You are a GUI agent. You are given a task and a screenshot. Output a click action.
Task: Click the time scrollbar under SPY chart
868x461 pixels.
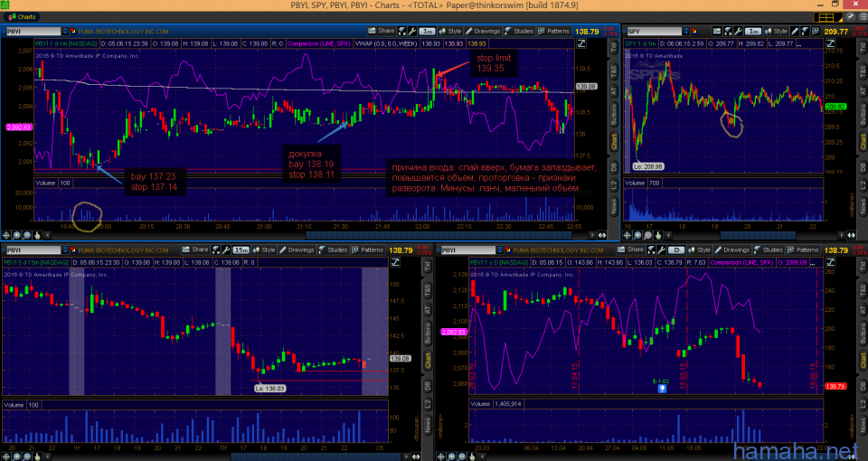click(758, 235)
